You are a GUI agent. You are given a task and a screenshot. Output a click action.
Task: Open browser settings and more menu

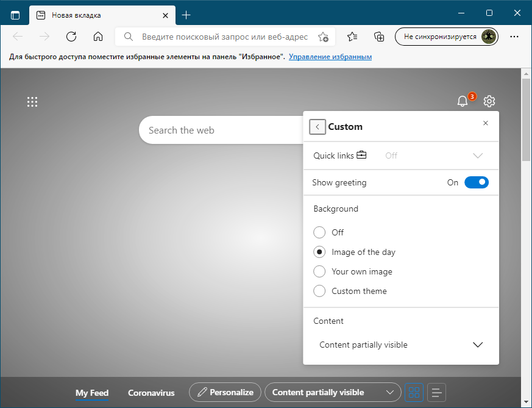point(514,37)
